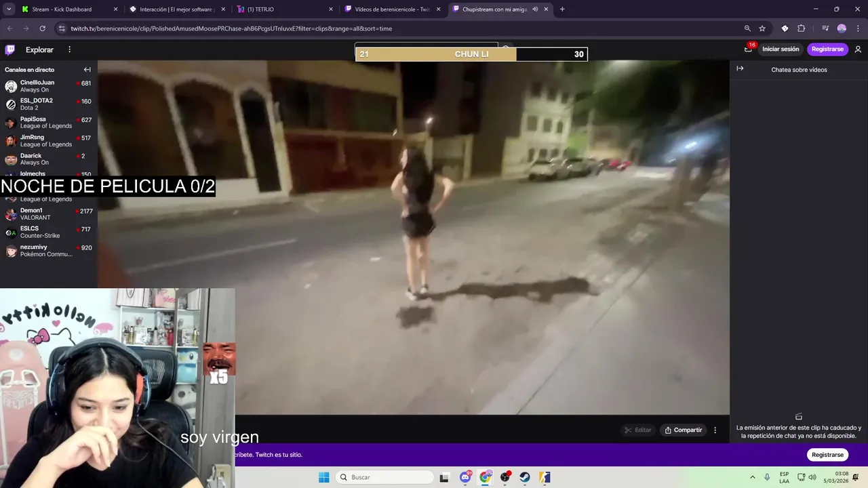
Task: Click the Iniciar sesión button
Action: coord(781,49)
